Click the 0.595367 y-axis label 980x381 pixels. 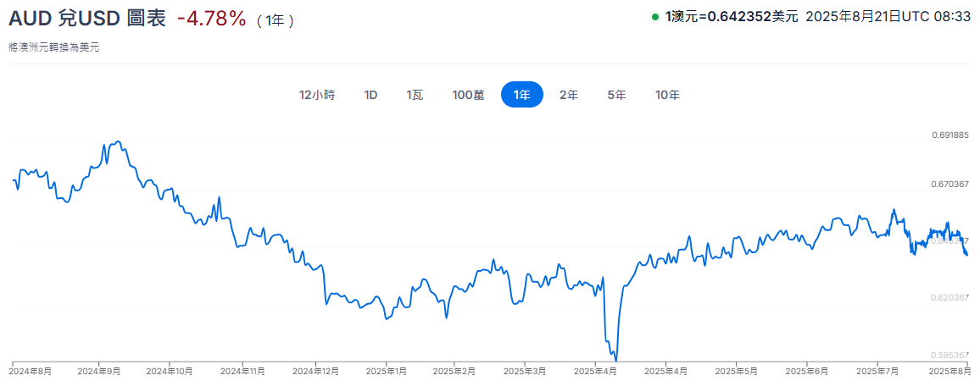tap(949, 354)
